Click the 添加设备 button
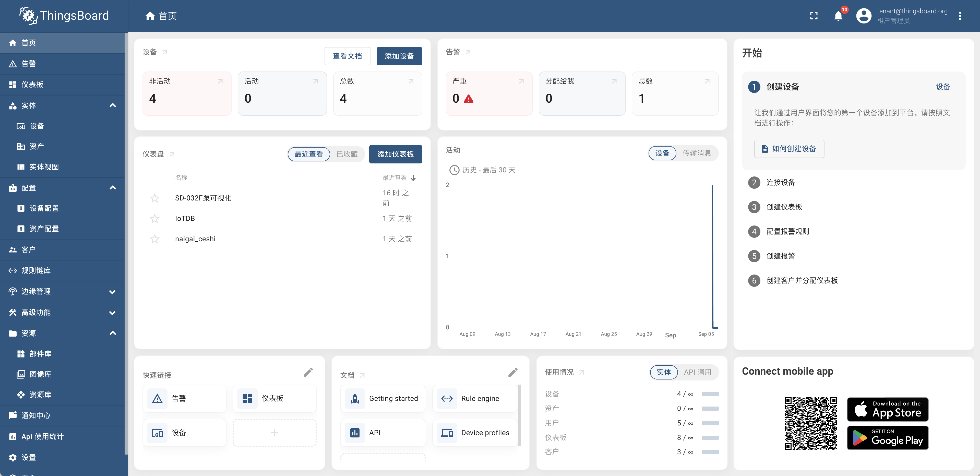The height and width of the screenshot is (476, 980). [399, 56]
